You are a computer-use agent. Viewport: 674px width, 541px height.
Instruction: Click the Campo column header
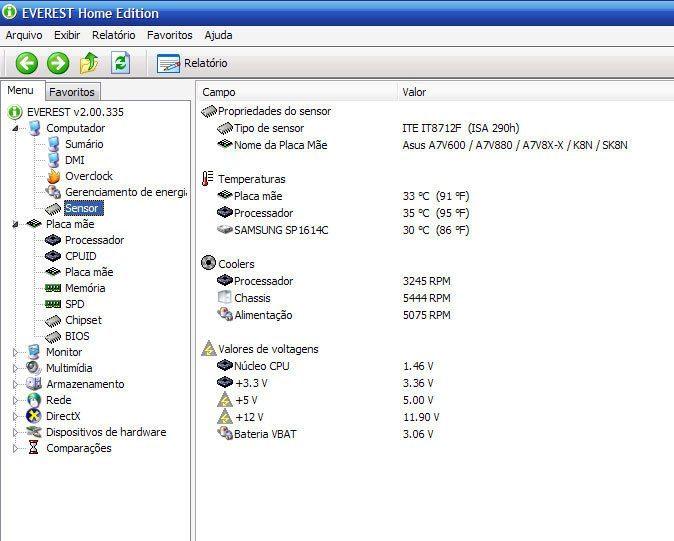[x=219, y=92]
